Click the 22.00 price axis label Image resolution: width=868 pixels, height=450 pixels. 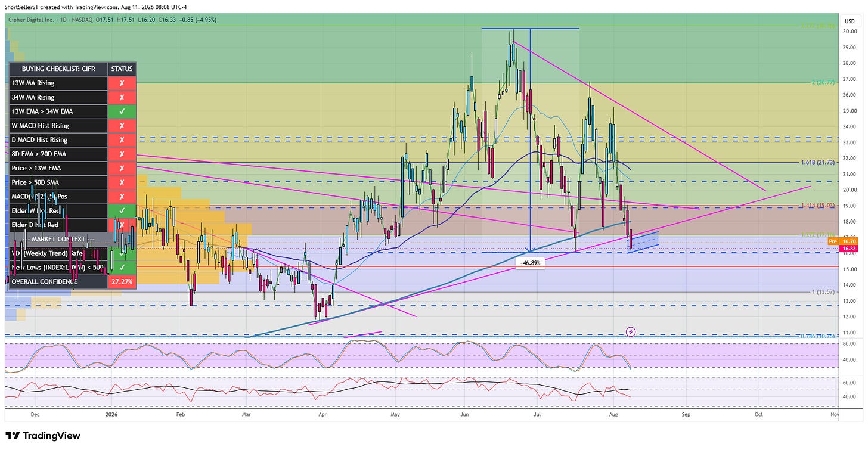point(848,158)
